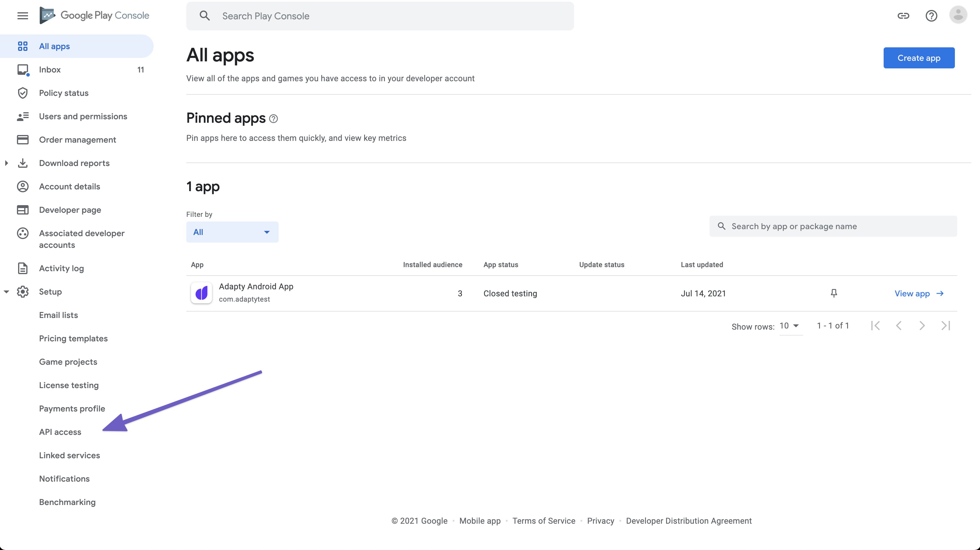Open the user account avatar

click(x=958, y=15)
